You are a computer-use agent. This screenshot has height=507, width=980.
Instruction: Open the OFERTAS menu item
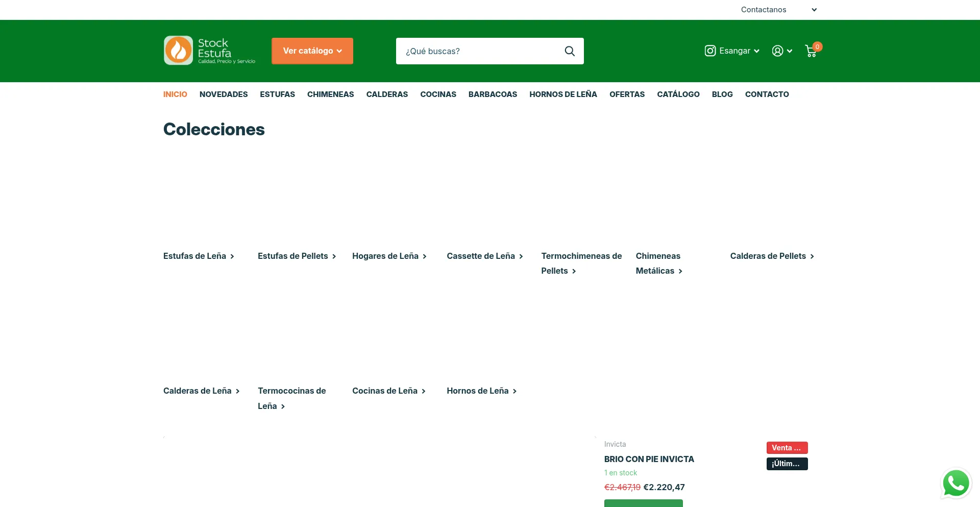pyautogui.click(x=627, y=94)
